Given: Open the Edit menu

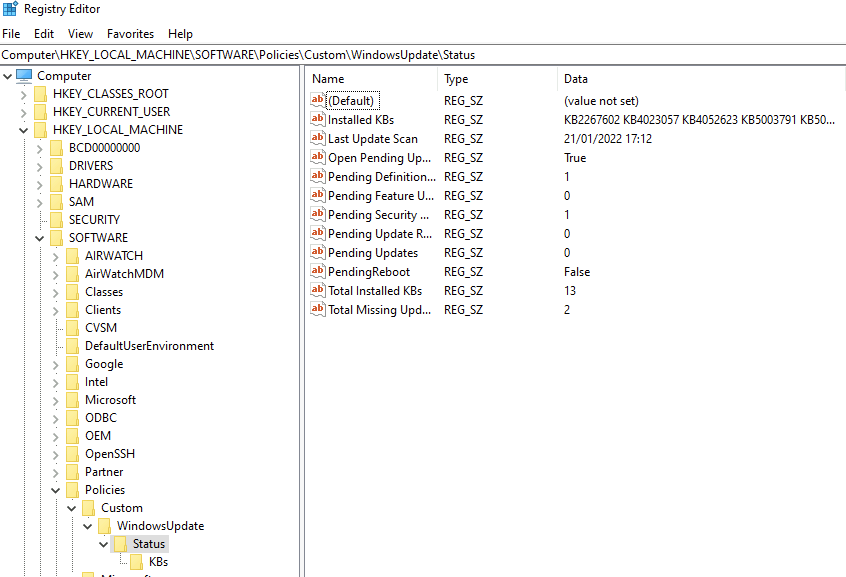Looking at the screenshot, I should [x=44, y=34].
